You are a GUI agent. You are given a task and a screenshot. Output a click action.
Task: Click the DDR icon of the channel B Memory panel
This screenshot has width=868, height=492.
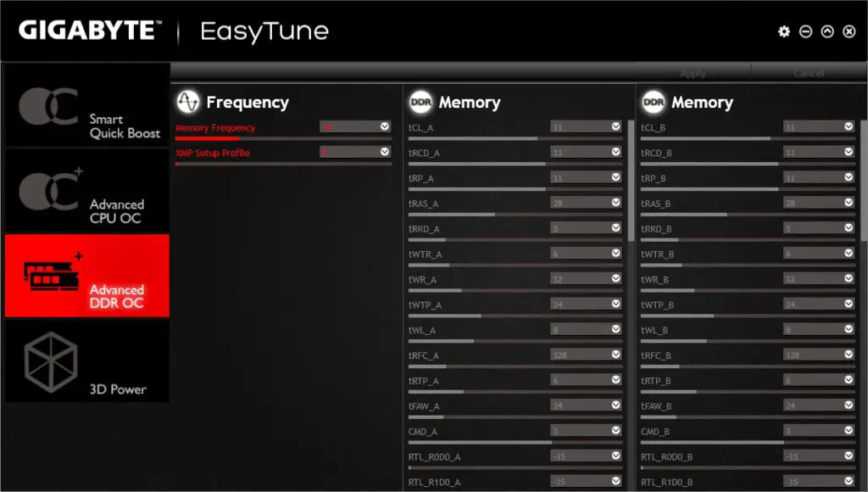tap(654, 102)
